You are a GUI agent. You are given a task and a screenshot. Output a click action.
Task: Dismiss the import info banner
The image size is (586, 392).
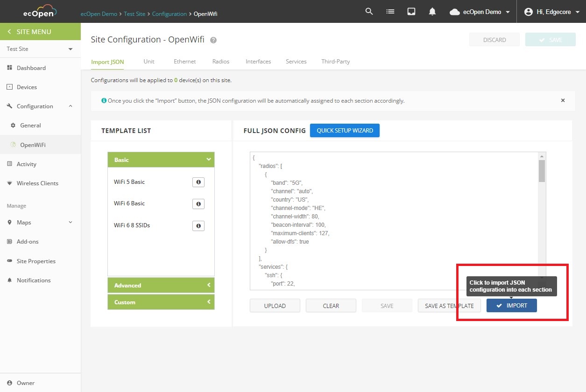tap(563, 100)
